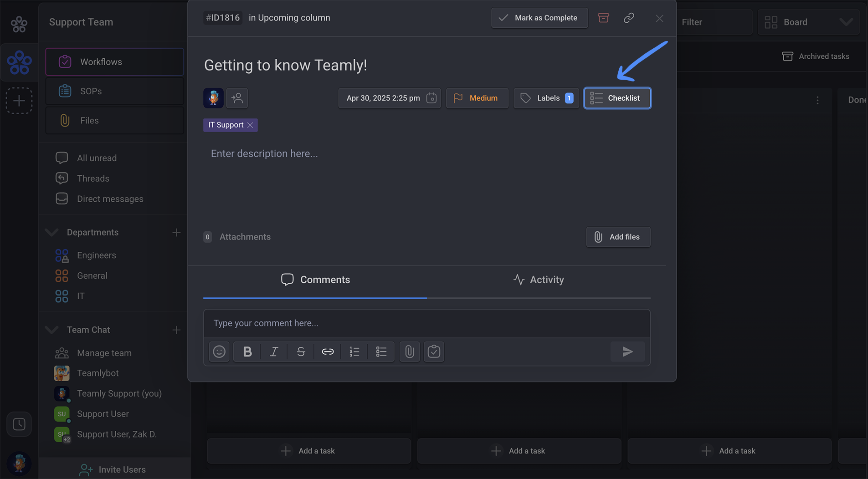Open Workflows in the sidebar
The width and height of the screenshot is (868, 479).
115,62
